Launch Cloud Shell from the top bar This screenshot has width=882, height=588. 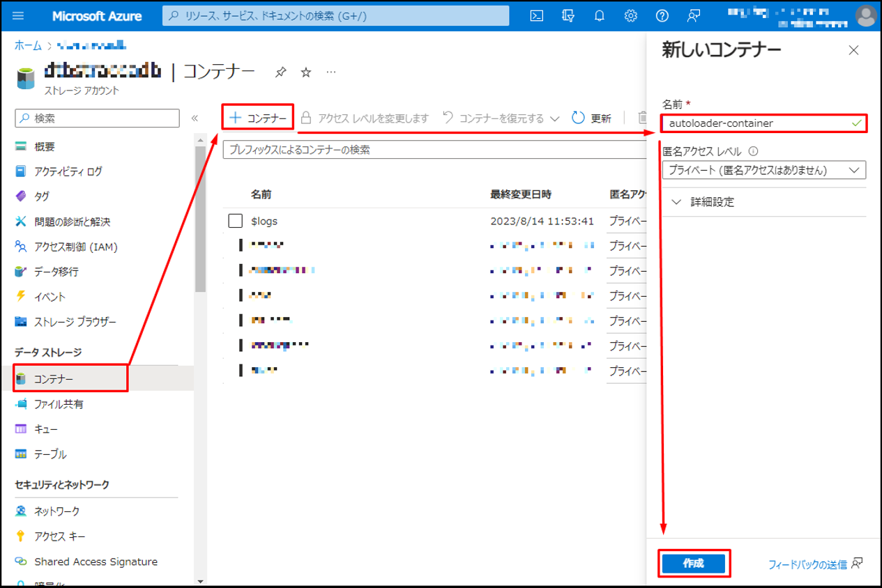tap(536, 15)
